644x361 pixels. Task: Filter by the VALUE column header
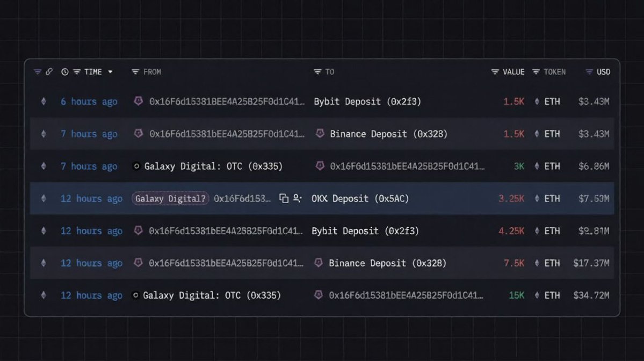point(508,72)
